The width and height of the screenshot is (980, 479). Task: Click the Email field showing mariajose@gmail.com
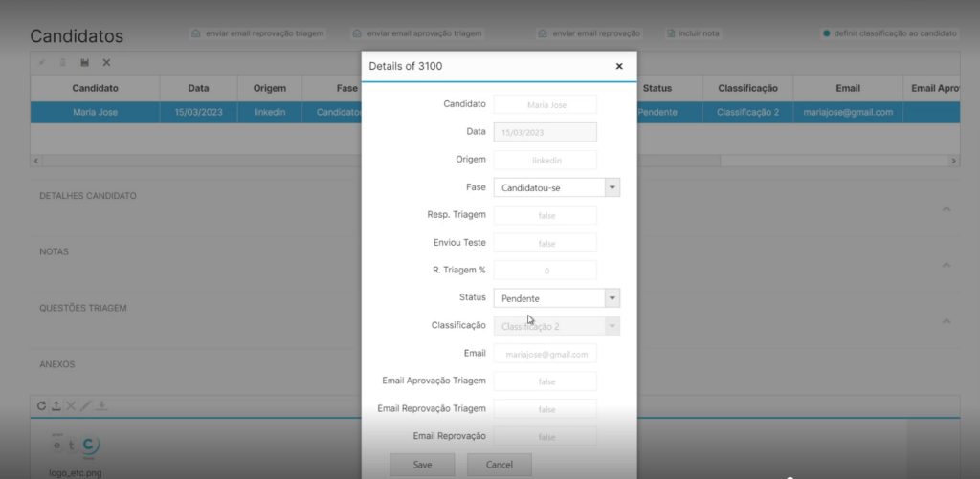coord(545,354)
